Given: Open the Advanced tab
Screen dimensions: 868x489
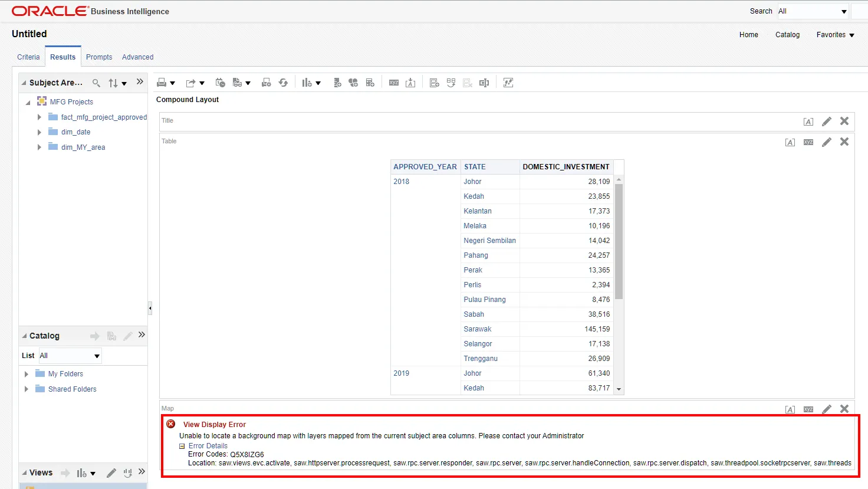Looking at the screenshot, I should [137, 57].
